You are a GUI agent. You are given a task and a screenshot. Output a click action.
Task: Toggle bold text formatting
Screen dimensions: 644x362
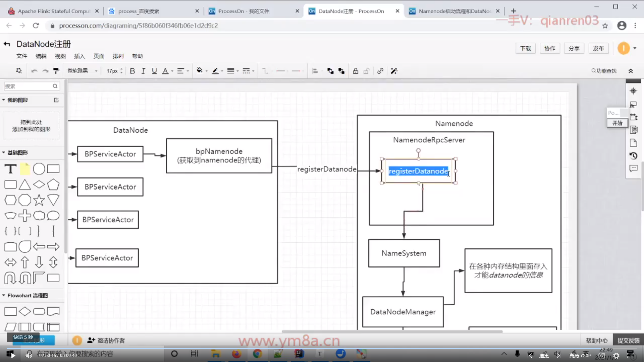click(x=132, y=71)
